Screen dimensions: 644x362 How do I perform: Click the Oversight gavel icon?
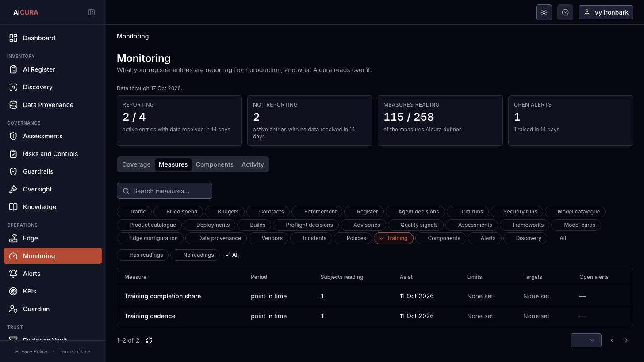[13, 189]
